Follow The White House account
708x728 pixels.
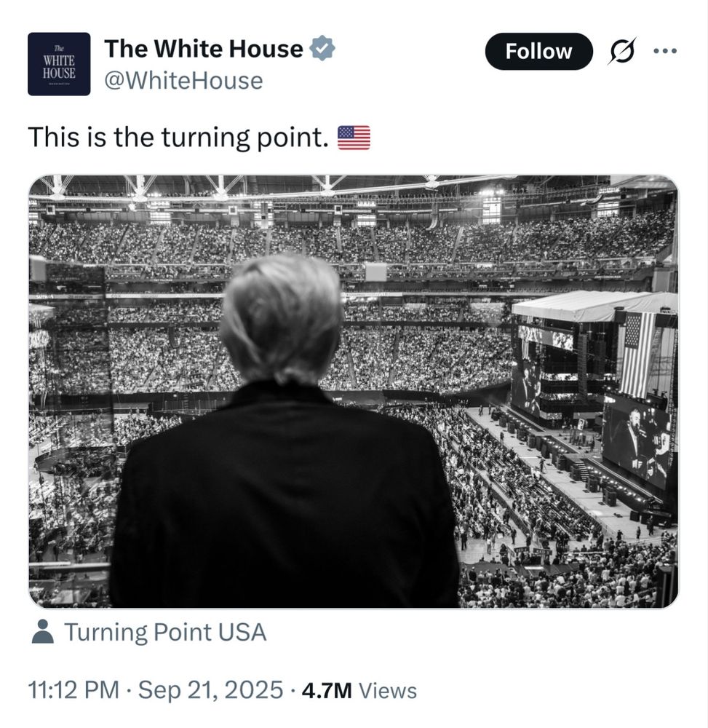coord(538,51)
